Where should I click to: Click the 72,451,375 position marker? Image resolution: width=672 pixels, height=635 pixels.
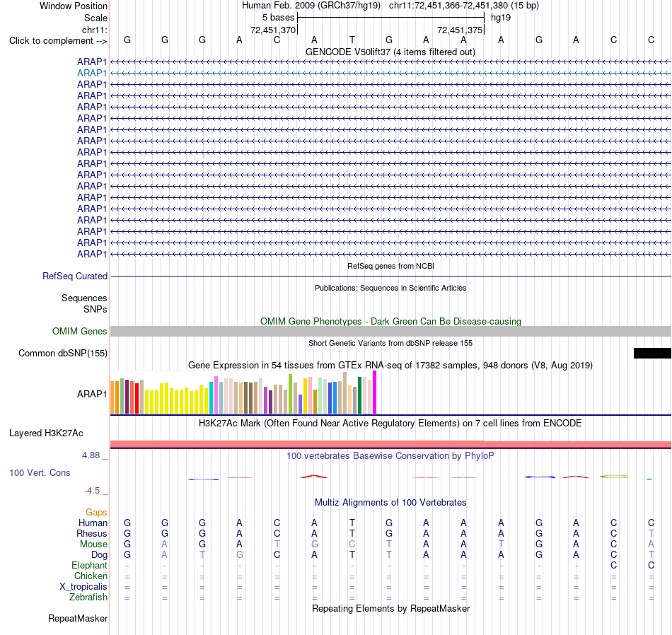460,30
